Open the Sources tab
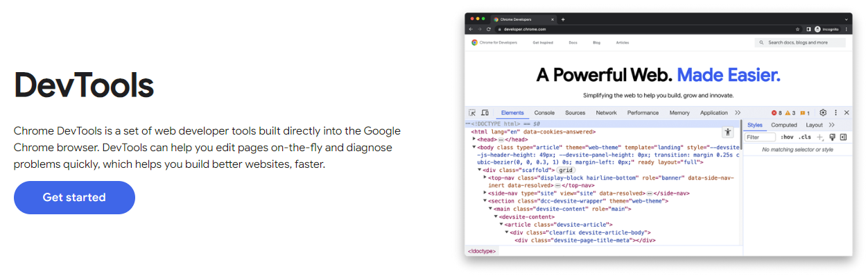Screen dimensions: 868x276 pyautogui.click(x=575, y=112)
